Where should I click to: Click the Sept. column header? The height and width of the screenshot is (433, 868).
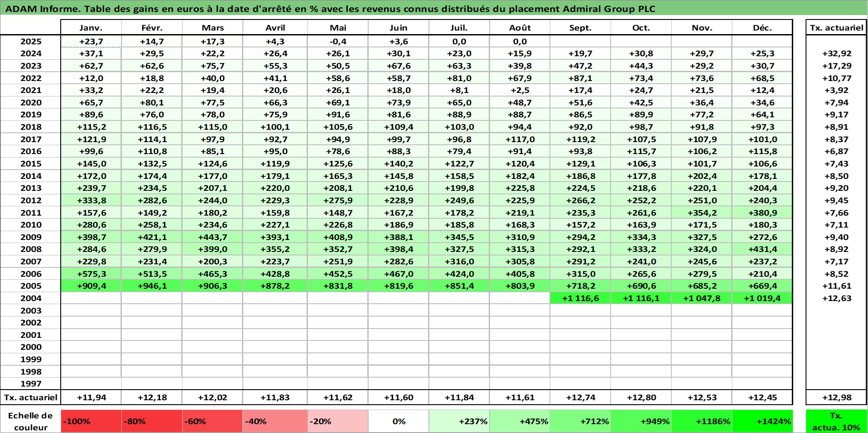580,27
